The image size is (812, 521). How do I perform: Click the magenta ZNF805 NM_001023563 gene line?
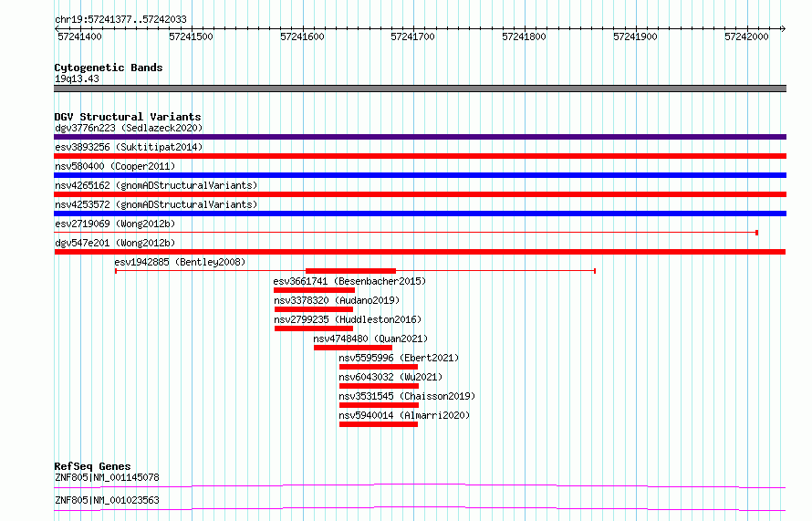(x=420, y=508)
